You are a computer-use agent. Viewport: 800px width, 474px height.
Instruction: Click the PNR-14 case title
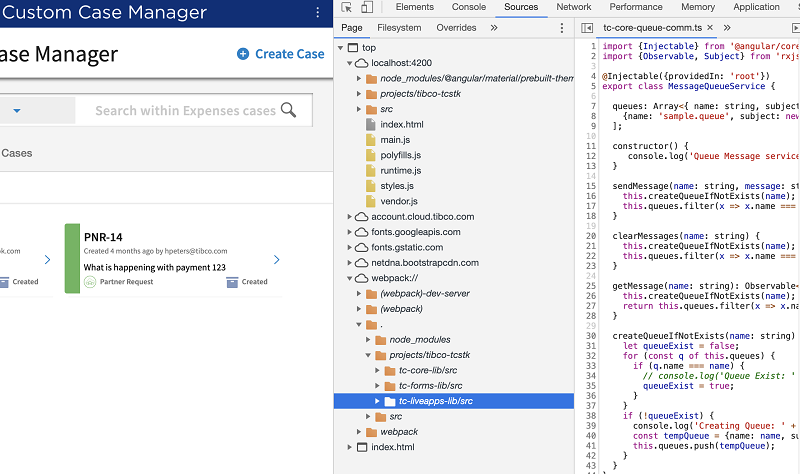coord(103,237)
